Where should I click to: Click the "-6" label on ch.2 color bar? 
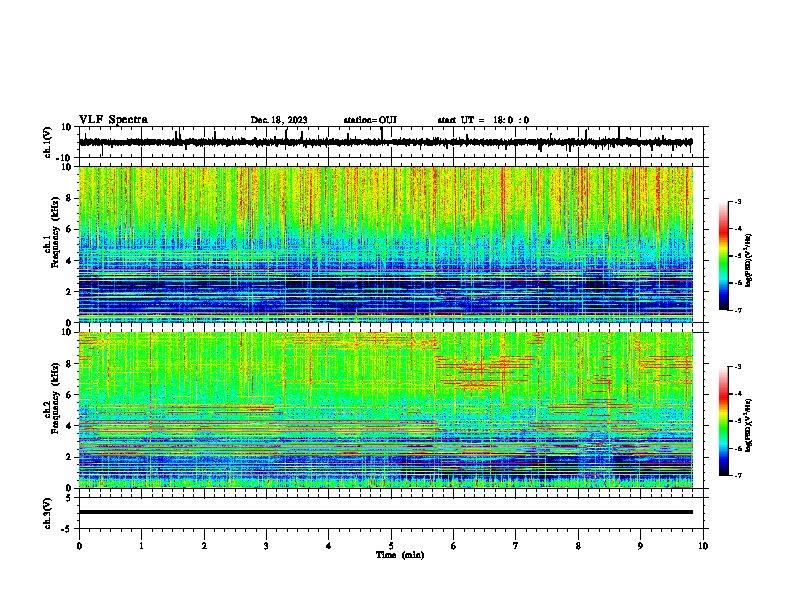[738, 448]
